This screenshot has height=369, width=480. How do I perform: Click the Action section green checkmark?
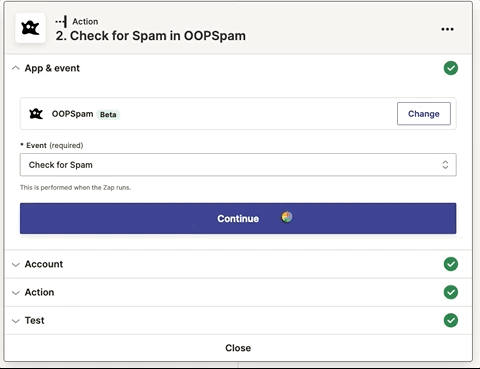coord(451,292)
